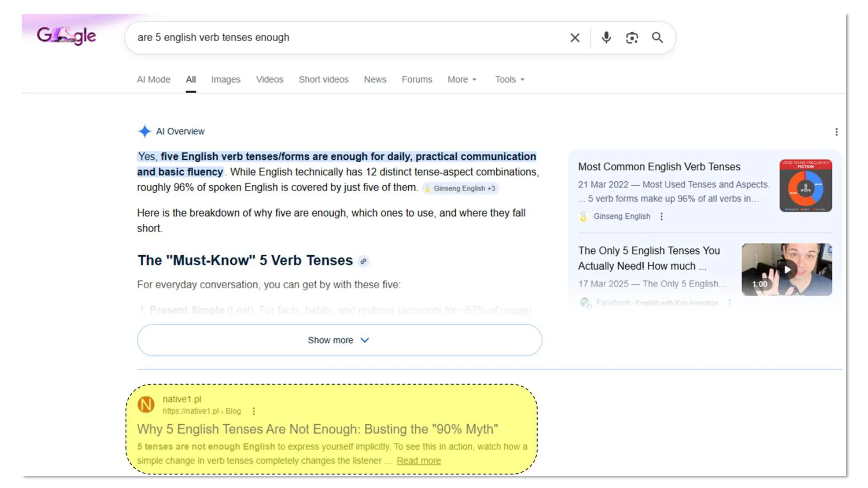Open options menu beside Ginseng English source

point(661,216)
